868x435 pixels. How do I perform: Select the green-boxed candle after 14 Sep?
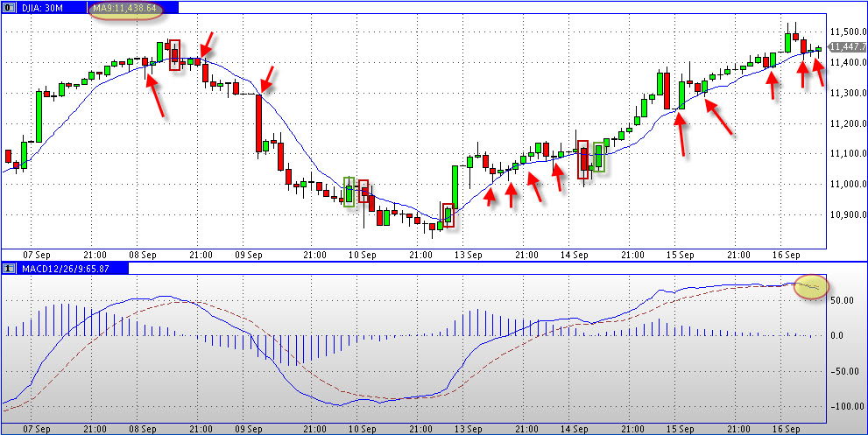(599, 156)
